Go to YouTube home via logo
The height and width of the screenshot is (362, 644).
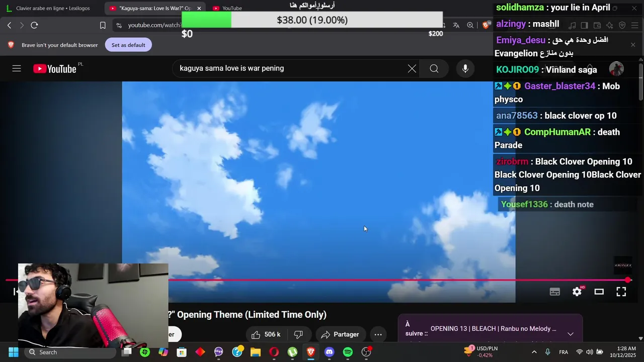pyautogui.click(x=55, y=69)
